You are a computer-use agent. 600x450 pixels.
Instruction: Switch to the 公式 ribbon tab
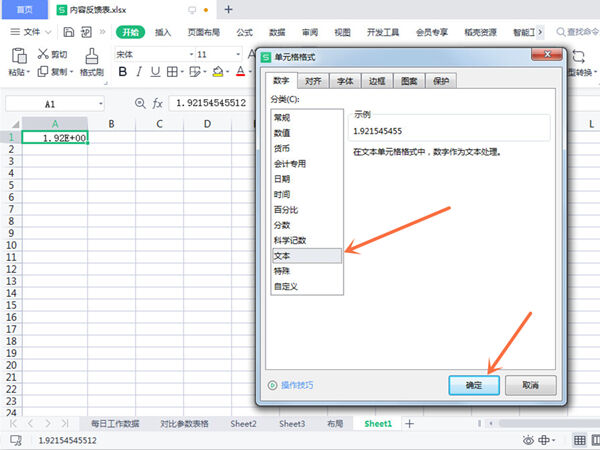click(x=244, y=32)
